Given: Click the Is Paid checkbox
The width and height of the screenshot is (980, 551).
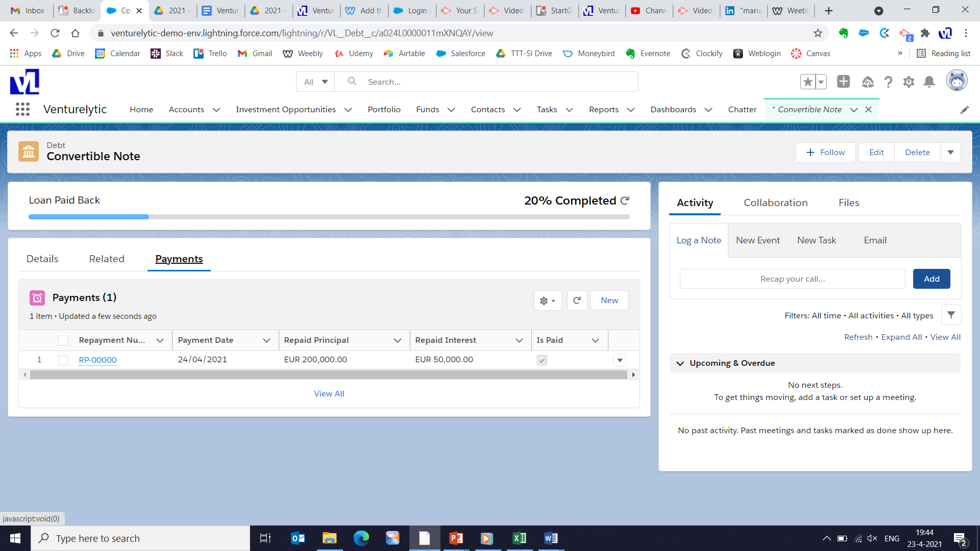Looking at the screenshot, I should click(542, 360).
